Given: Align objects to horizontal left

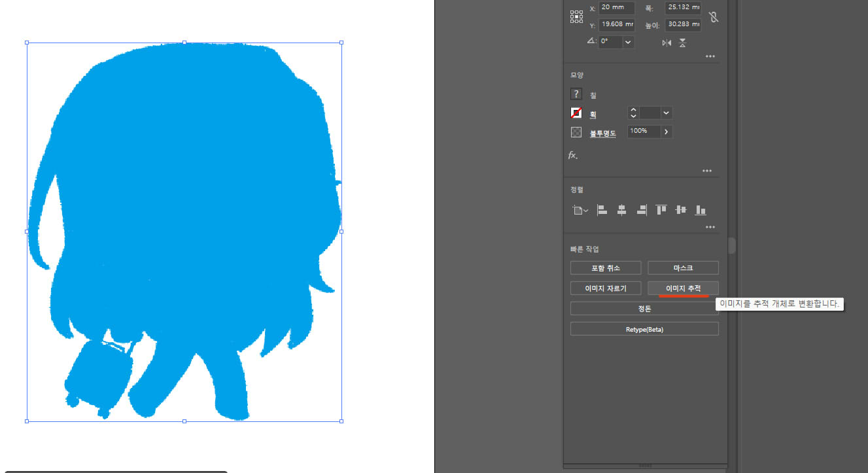Looking at the screenshot, I should coord(602,210).
